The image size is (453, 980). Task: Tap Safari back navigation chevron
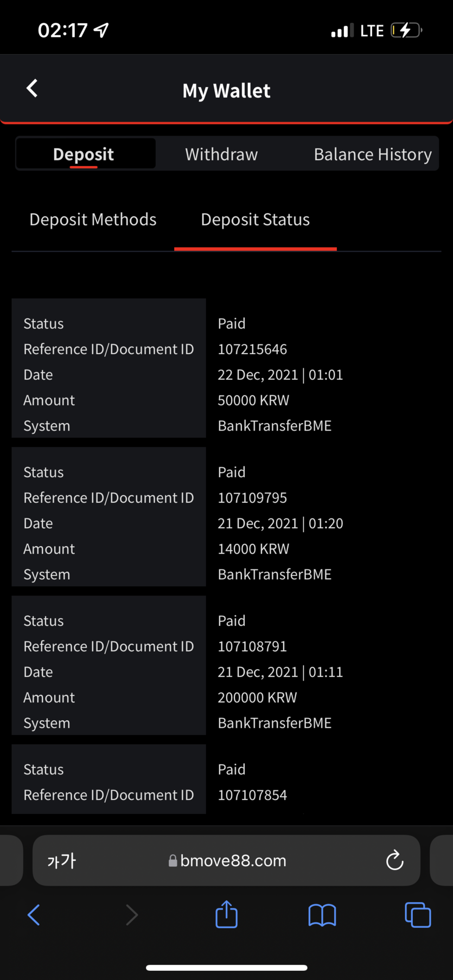click(34, 915)
